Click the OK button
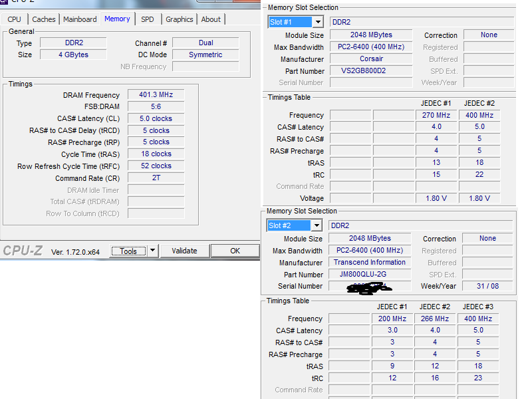The height and width of the screenshot is (399, 532). coord(235,251)
